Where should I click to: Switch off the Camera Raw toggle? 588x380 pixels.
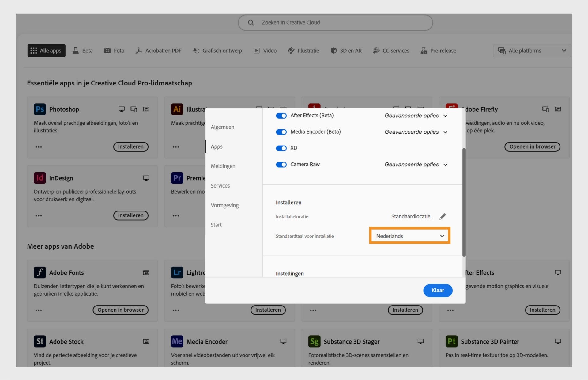pos(281,165)
